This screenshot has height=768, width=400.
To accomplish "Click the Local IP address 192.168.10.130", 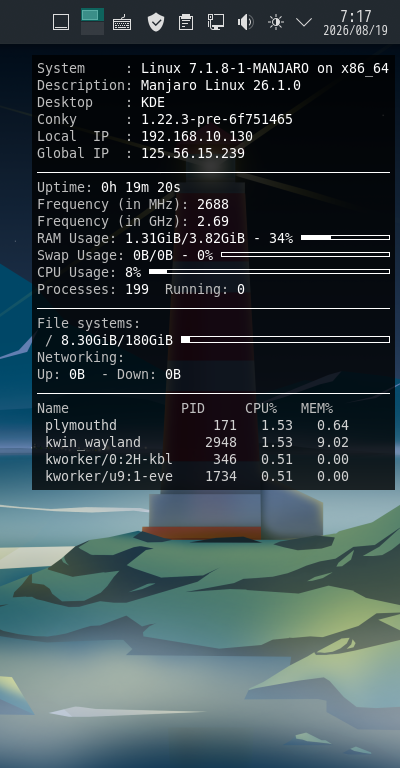I will (197, 136).
